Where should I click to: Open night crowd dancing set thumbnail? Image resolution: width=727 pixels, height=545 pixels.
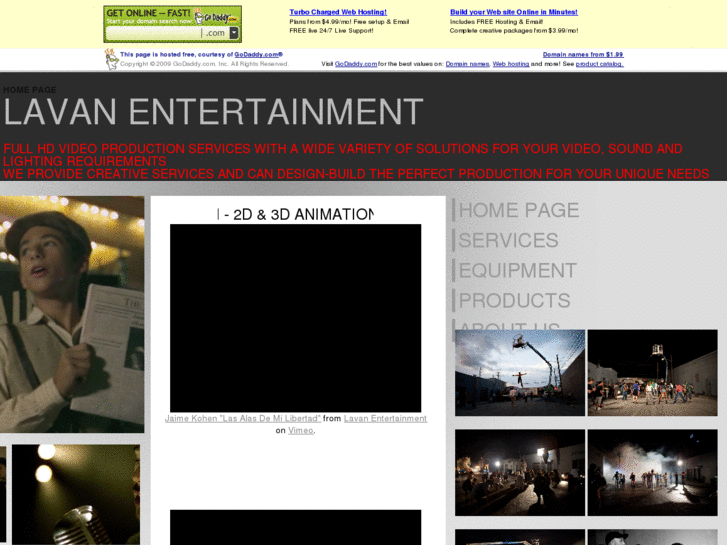[652, 373]
